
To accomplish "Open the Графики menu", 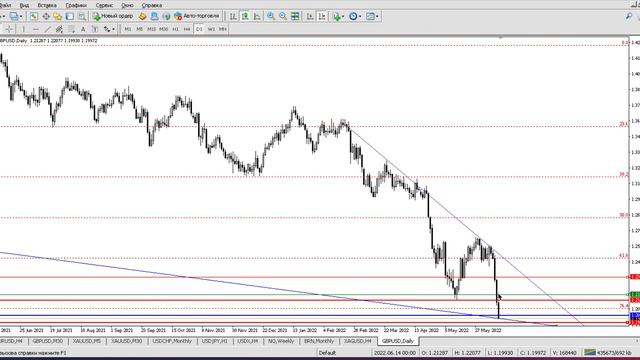I will point(76,5).
